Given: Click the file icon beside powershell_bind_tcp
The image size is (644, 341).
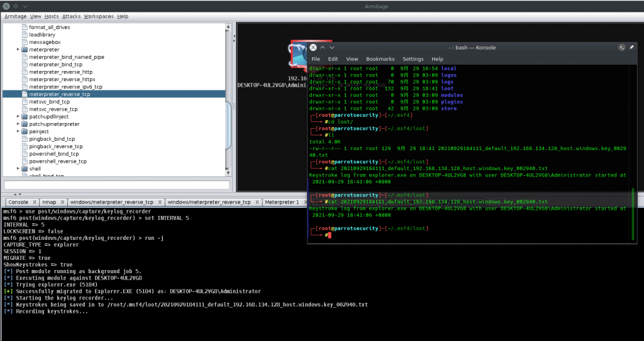Looking at the screenshot, I should 25,154.
